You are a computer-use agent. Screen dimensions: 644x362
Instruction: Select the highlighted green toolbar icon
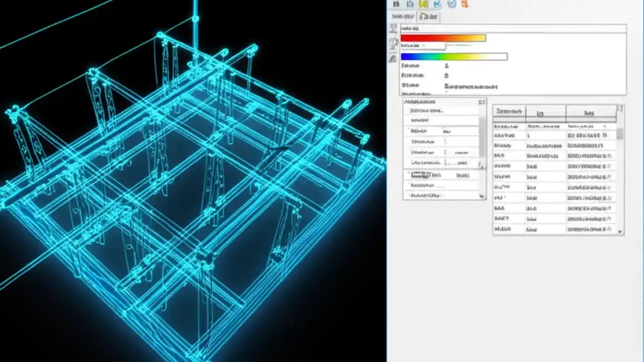click(424, 4)
